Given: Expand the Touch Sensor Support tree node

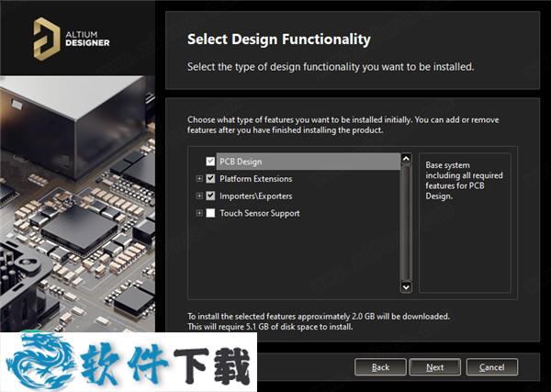Looking at the screenshot, I should point(199,213).
